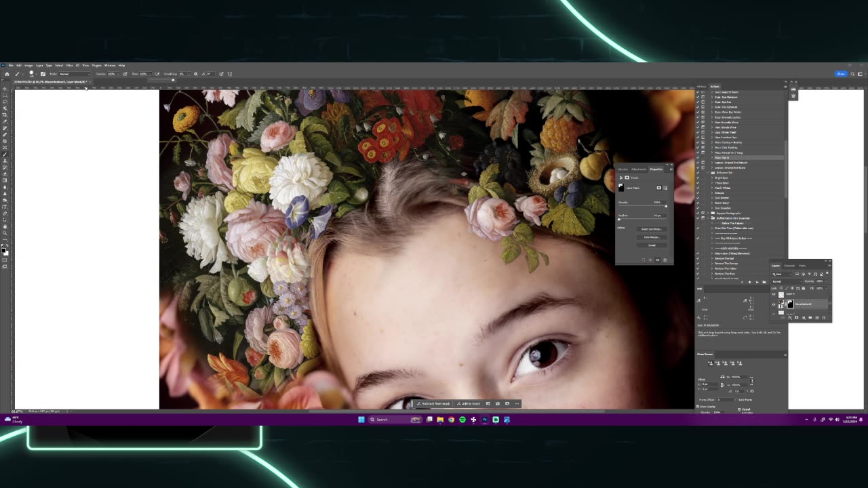Expand the Pearly Whites action
This screenshot has width=868, height=488.
click(x=712, y=188)
